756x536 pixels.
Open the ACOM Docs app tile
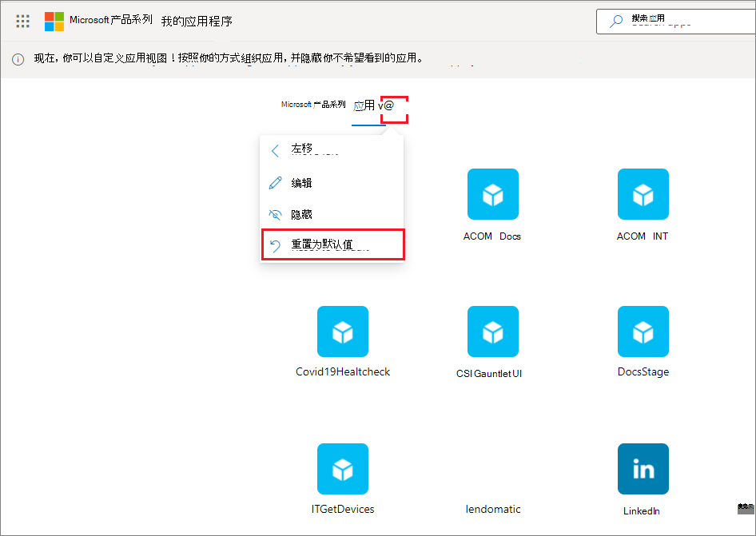point(493,194)
